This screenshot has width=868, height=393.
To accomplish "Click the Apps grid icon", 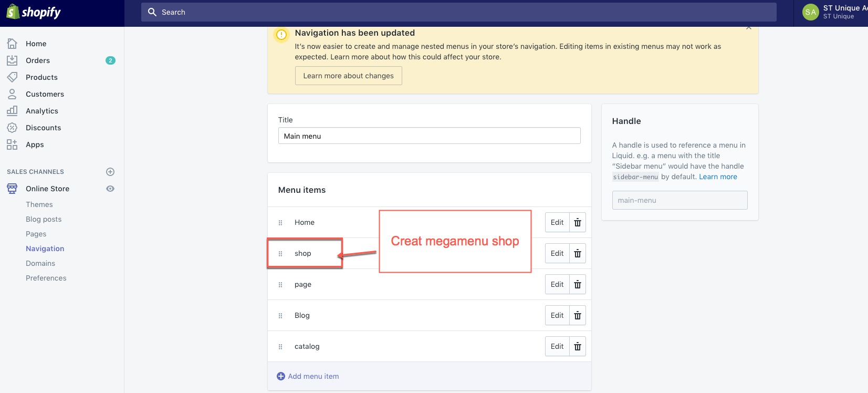I will click(12, 144).
